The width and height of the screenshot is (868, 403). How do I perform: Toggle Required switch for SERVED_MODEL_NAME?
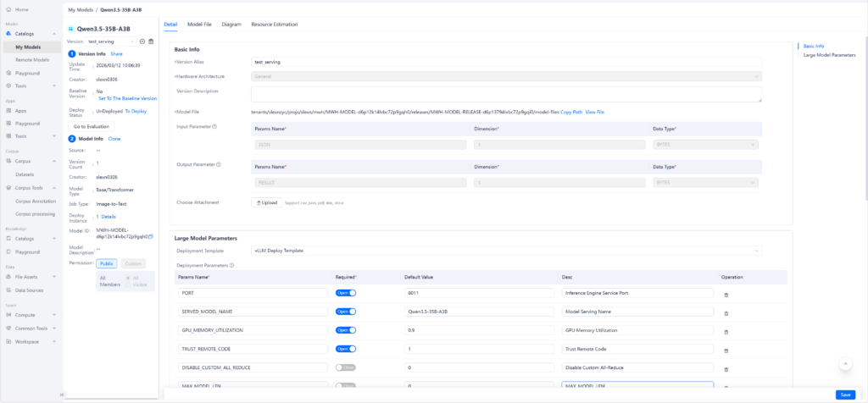click(x=346, y=312)
